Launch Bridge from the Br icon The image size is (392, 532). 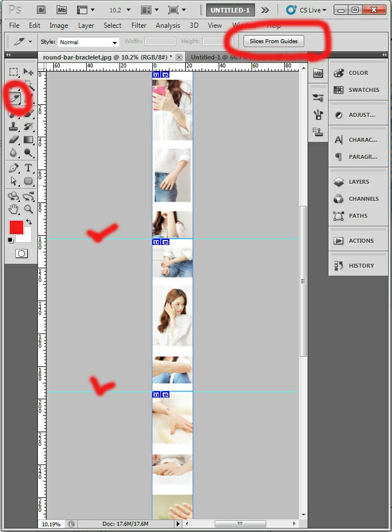41,10
